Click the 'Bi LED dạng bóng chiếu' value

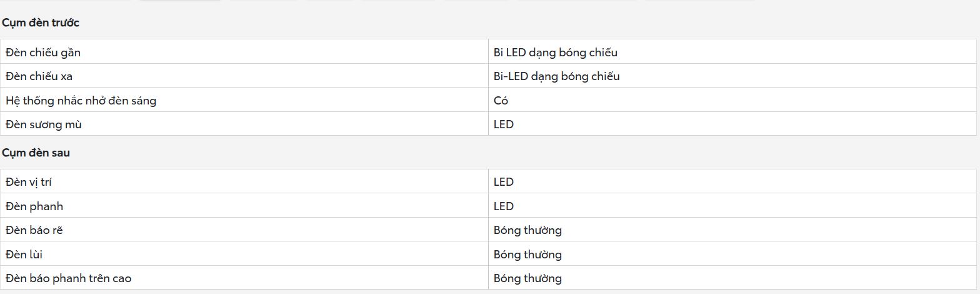click(556, 53)
